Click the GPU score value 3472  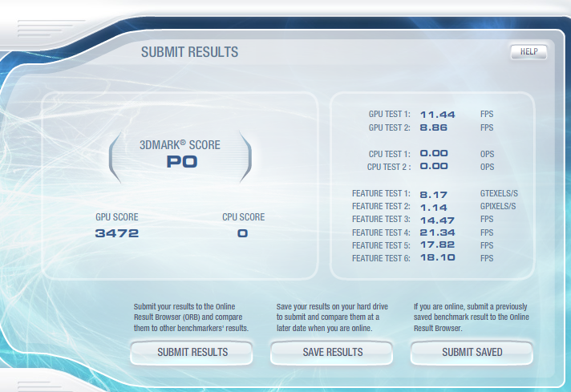117,233
